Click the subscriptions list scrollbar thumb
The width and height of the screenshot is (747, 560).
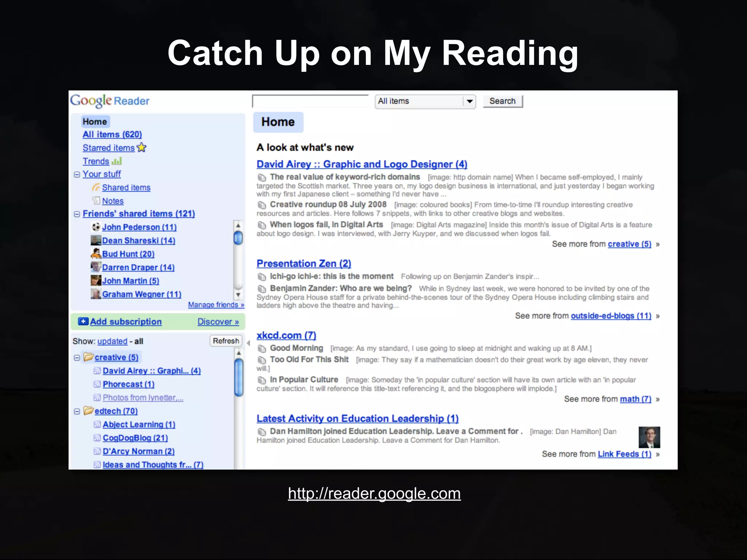point(239,377)
